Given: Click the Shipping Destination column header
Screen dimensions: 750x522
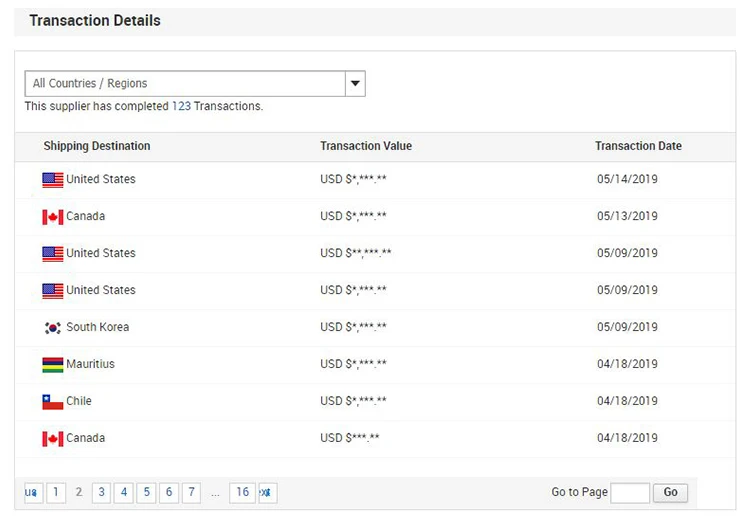Looking at the screenshot, I should point(97,146).
